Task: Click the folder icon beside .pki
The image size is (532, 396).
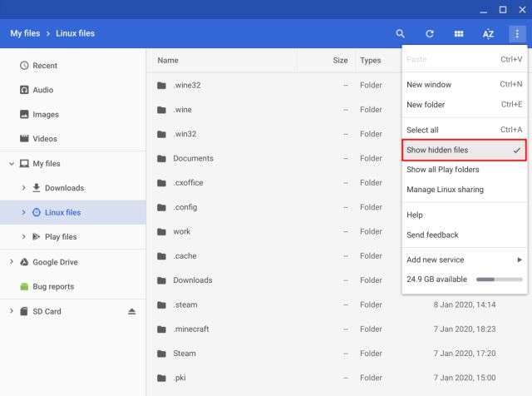Action: point(161,378)
